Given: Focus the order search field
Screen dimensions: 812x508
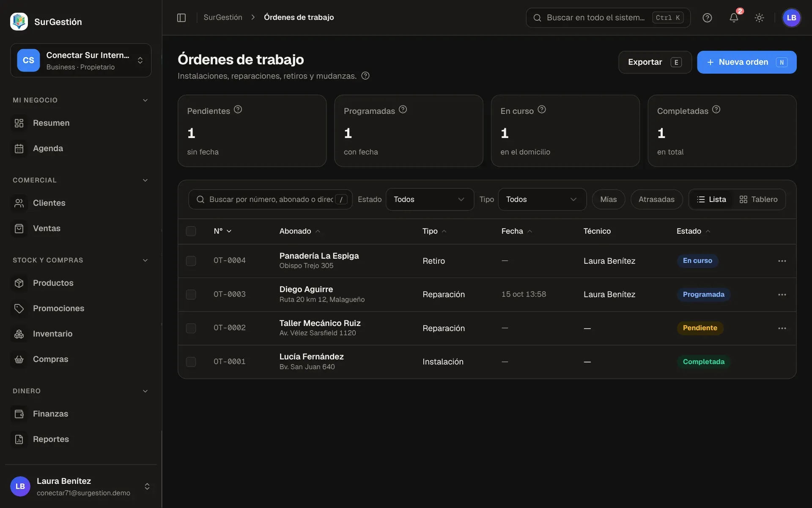Looking at the screenshot, I should pos(270,199).
